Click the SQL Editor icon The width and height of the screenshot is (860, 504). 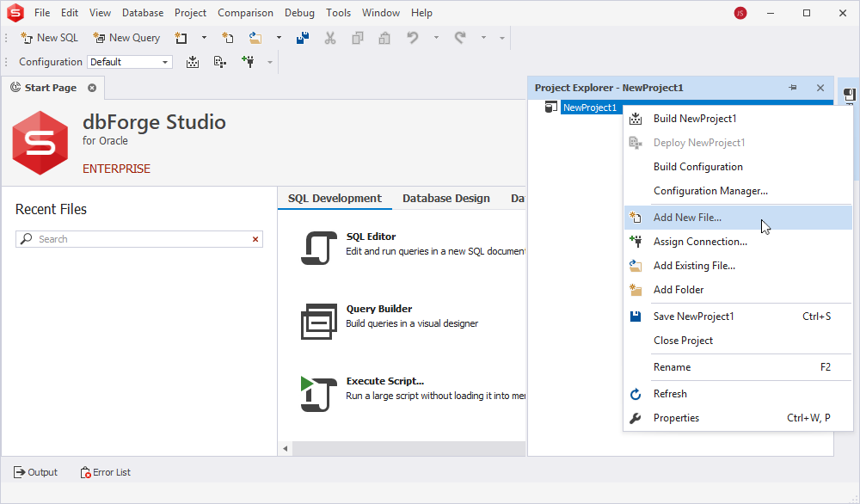319,248
